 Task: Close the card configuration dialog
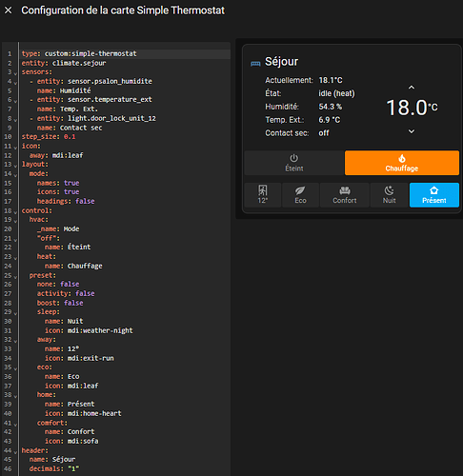[x=9, y=10]
